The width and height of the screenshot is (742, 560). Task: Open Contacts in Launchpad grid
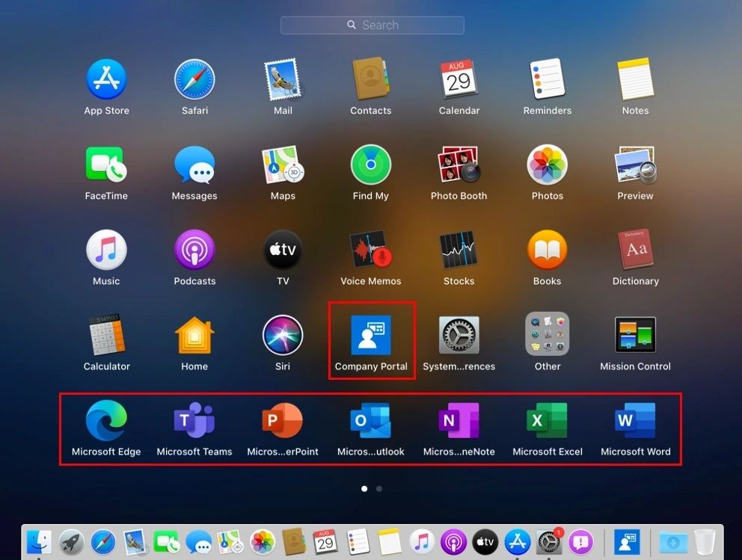371,79
